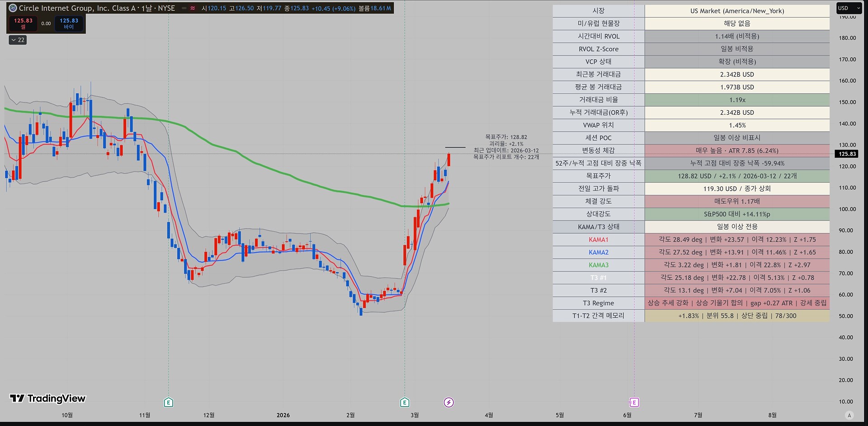Click the '시장' table label cell
This screenshot has width=868, height=426.
click(x=598, y=11)
